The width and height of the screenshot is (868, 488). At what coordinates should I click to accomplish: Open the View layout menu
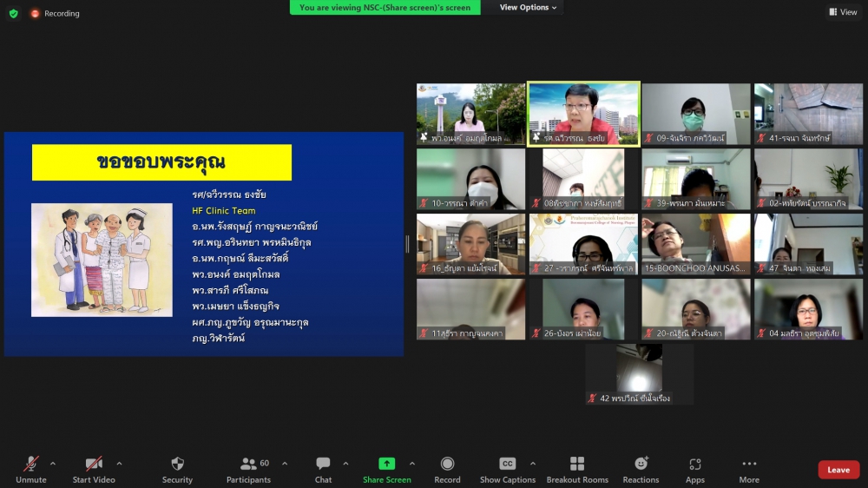point(843,12)
